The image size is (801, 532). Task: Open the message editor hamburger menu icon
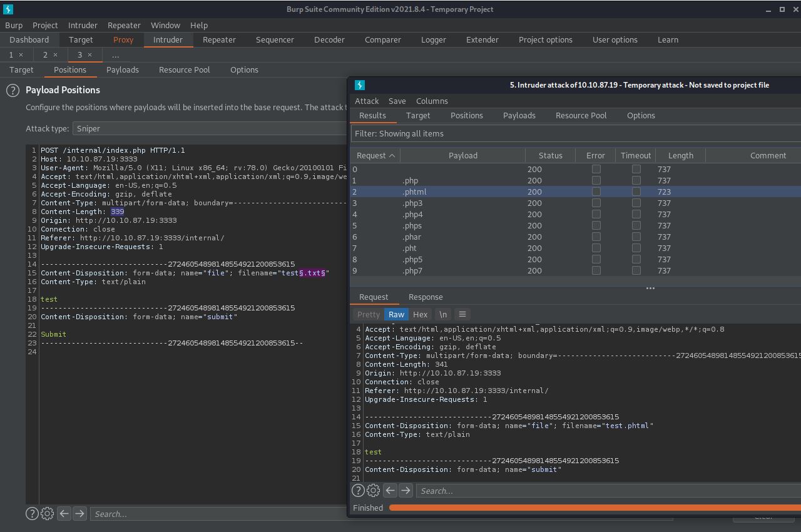[462, 314]
